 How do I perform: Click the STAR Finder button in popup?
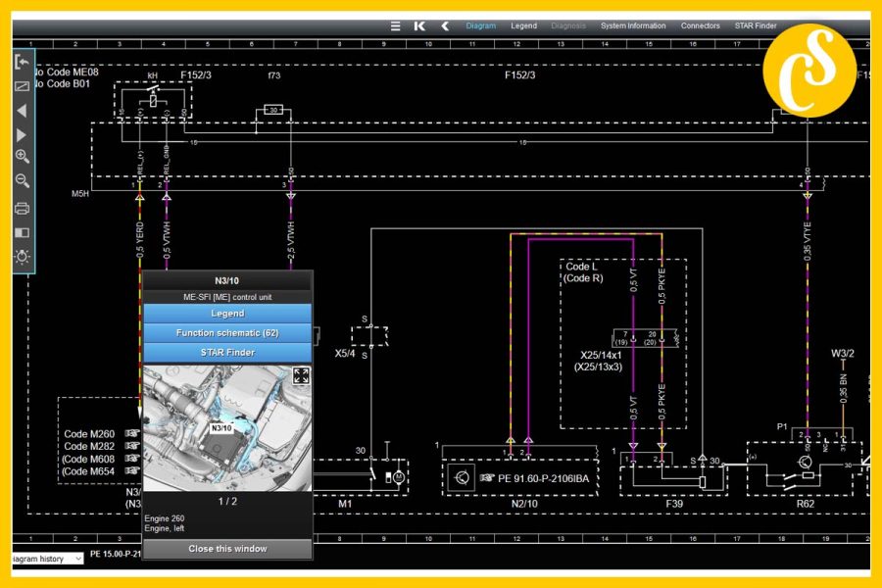pos(227,352)
